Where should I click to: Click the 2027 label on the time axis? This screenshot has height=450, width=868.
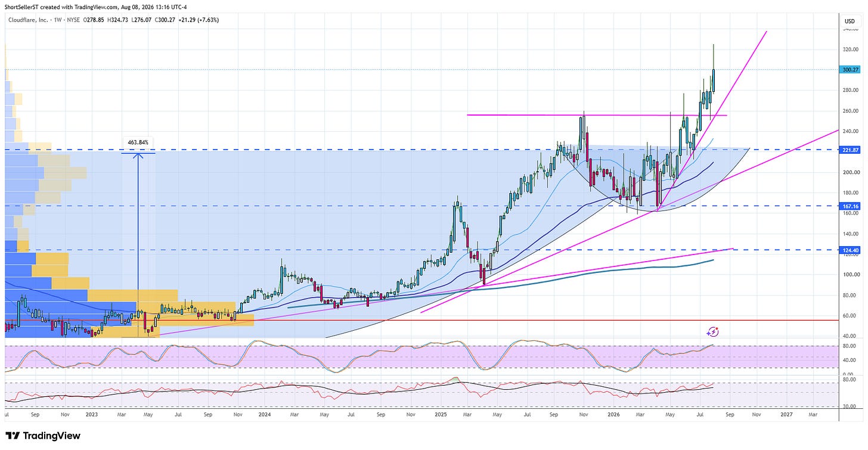(786, 414)
